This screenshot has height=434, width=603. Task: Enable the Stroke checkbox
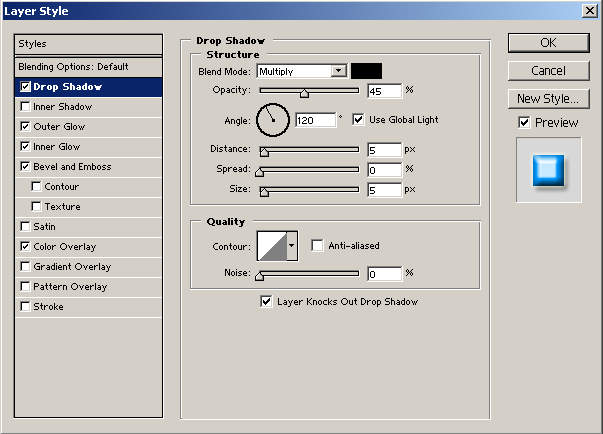point(25,306)
